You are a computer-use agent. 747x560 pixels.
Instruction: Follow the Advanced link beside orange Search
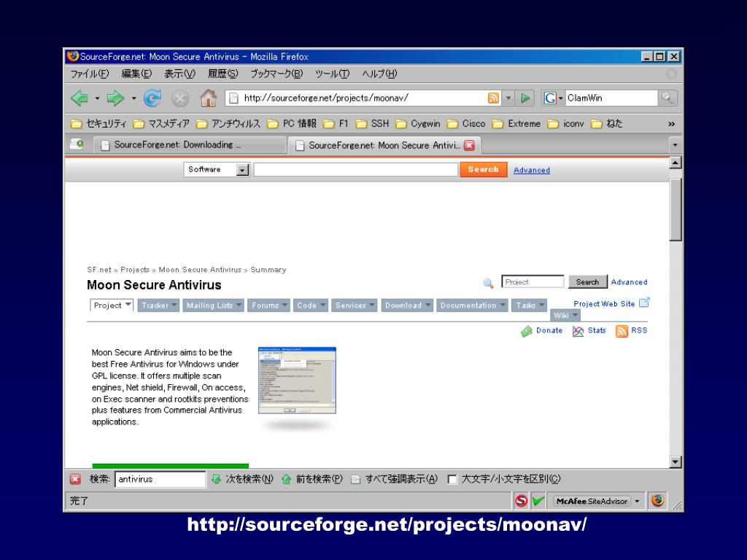click(x=532, y=170)
